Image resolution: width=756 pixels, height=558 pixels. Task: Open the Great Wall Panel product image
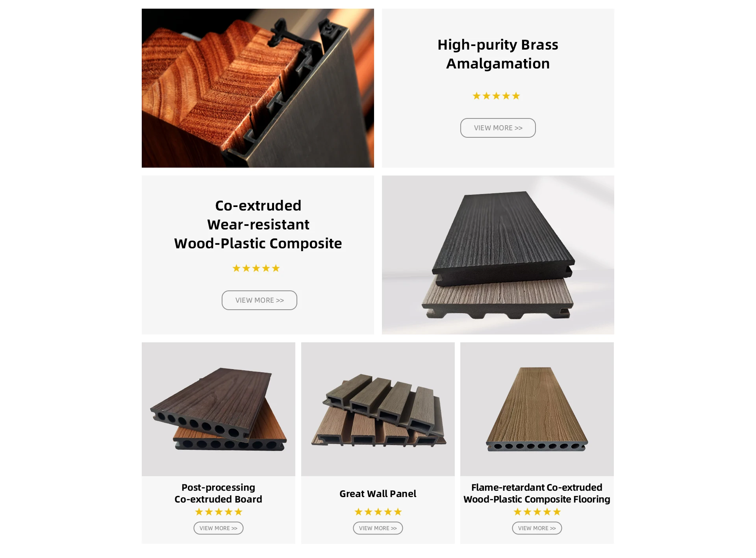click(x=378, y=409)
